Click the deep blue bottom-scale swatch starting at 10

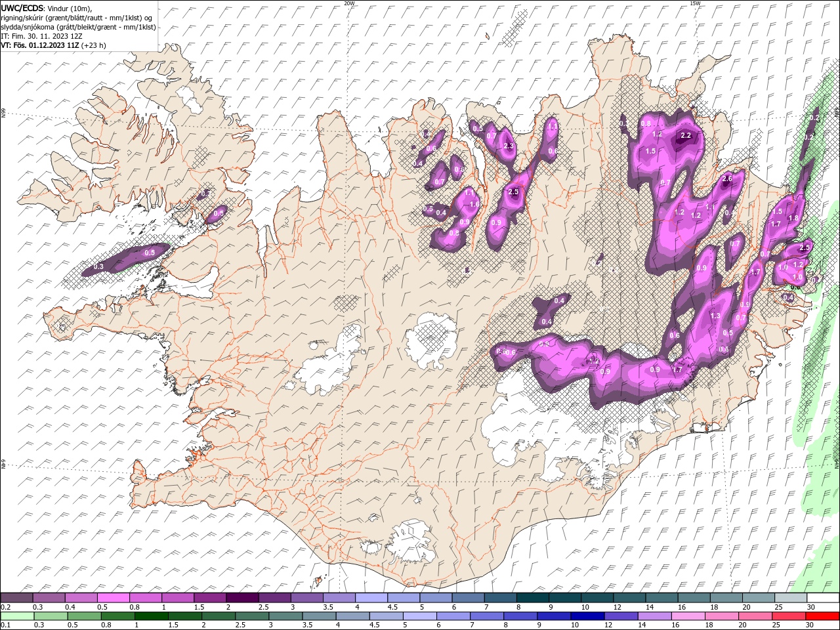point(587,616)
